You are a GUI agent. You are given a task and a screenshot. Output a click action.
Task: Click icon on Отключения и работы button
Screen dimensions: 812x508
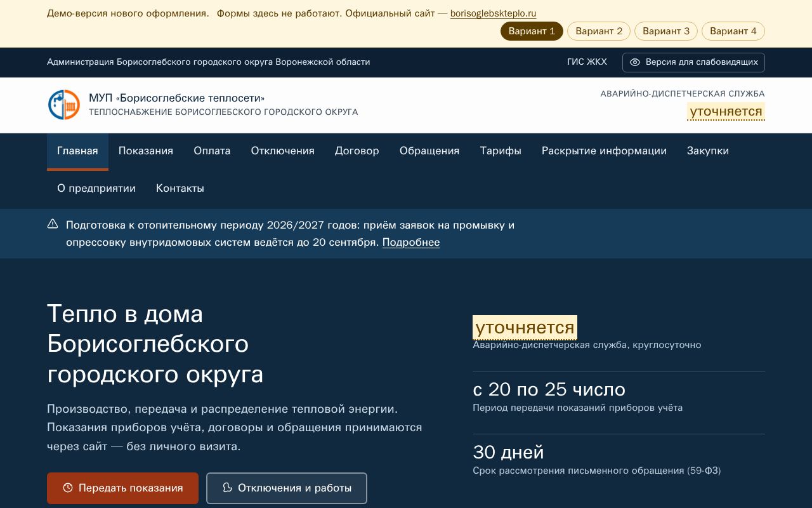pyautogui.click(x=227, y=488)
